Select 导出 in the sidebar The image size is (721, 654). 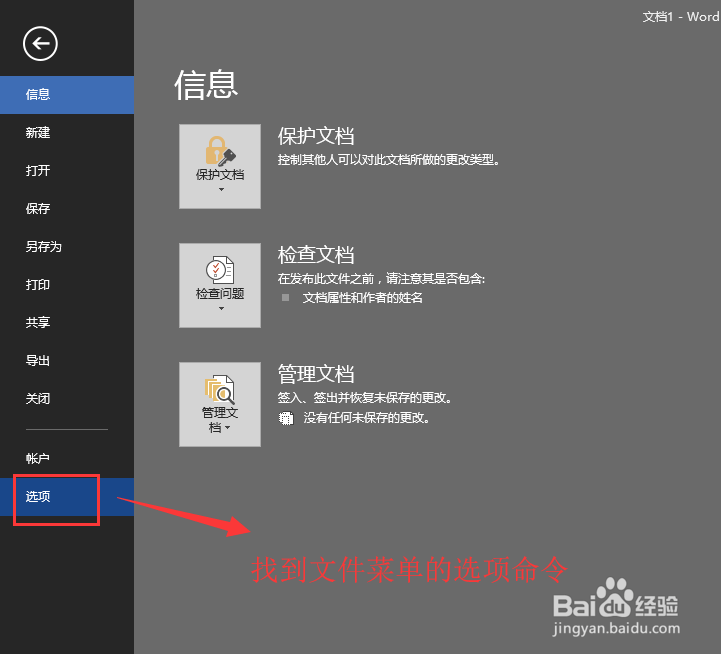(67, 361)
